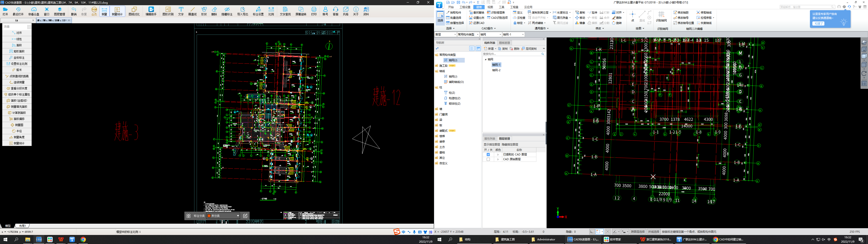This screenshot has height=244, width=868.
Task: Switch to 属性列表 tab
Action: (490, 138)
